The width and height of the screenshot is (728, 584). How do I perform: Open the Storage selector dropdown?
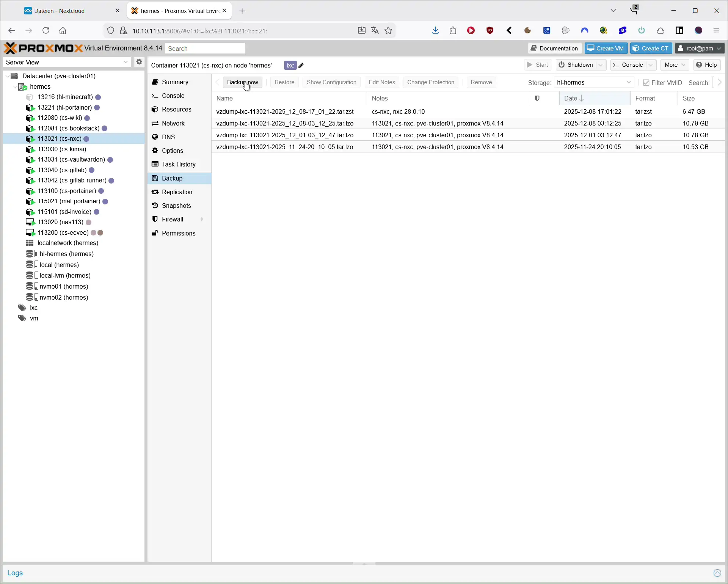(629, 82)
